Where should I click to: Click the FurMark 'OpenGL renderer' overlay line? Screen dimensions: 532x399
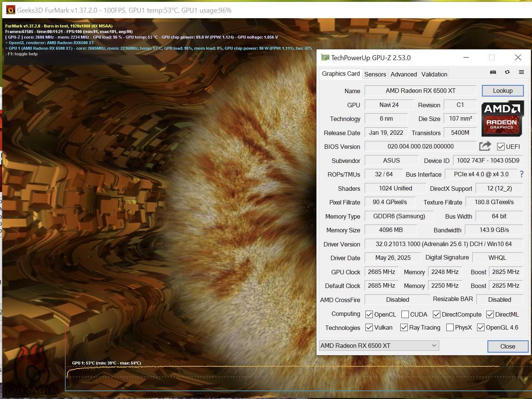click(50, 43)
